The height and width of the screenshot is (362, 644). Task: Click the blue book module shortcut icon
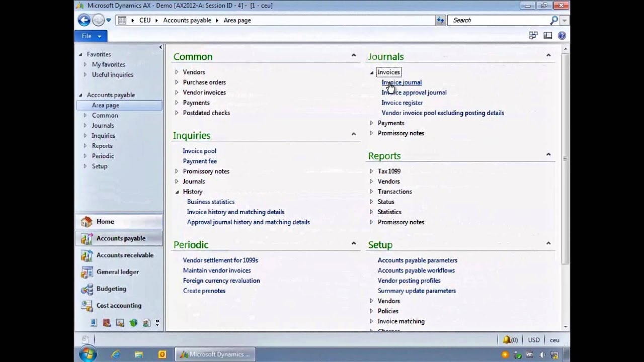pos(94,323)
